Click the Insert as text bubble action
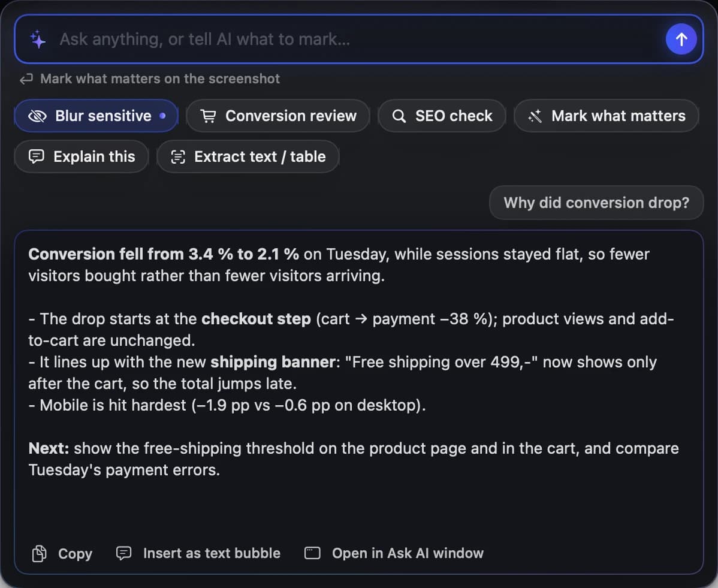The height and width of the screenshot is (588, 718). click(x=198, y=553)
